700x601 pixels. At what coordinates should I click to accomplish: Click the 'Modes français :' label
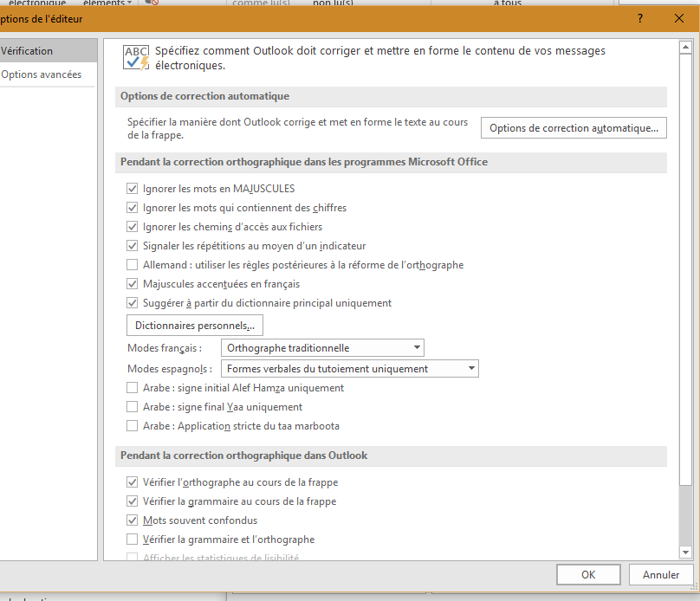click(165, 348)
